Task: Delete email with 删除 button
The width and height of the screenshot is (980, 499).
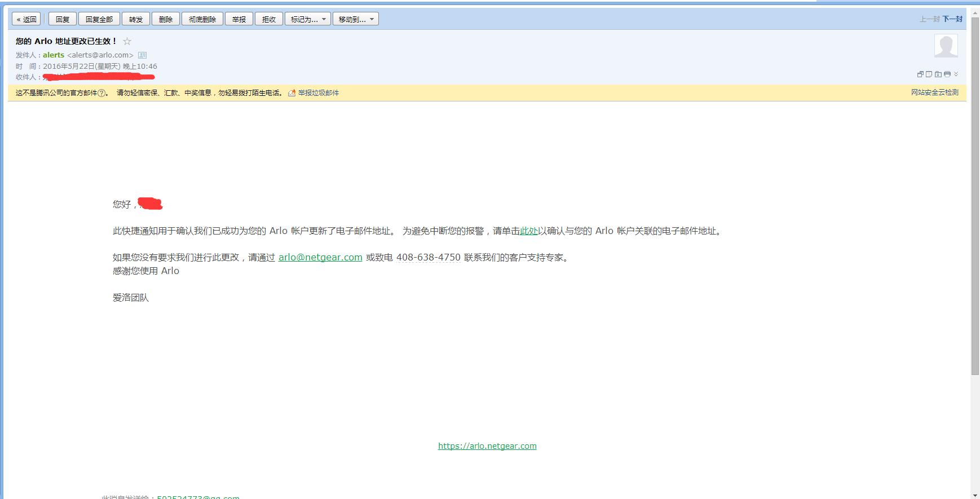Action: 166,19
